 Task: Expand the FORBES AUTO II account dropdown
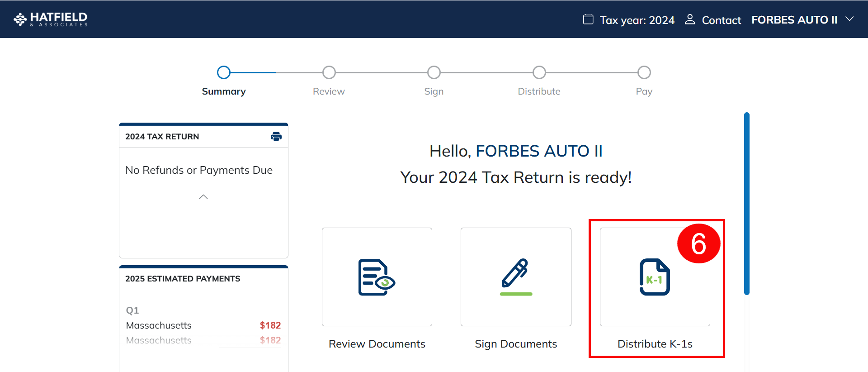point(849,19)
